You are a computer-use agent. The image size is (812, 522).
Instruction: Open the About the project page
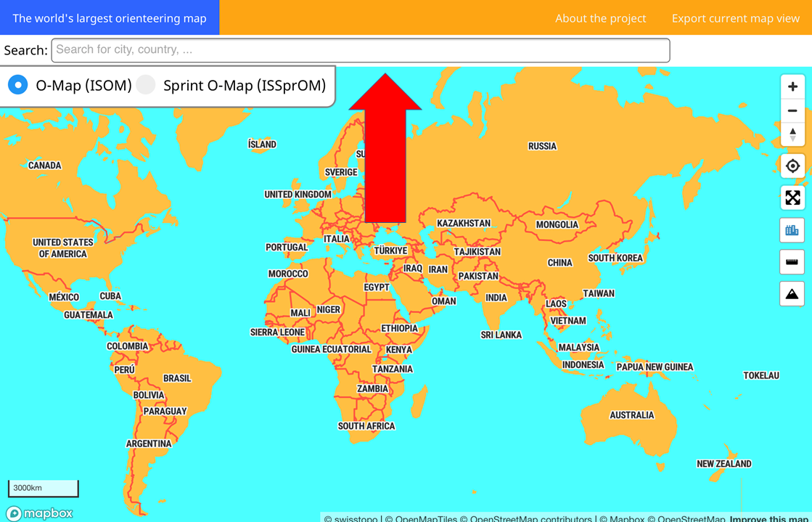(600, 18)
